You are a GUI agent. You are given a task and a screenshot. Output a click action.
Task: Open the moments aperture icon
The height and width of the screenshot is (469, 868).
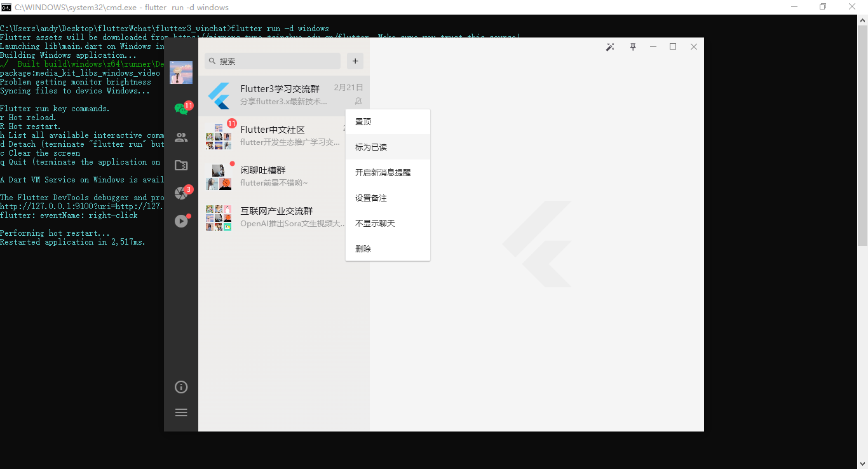point(181,193)
